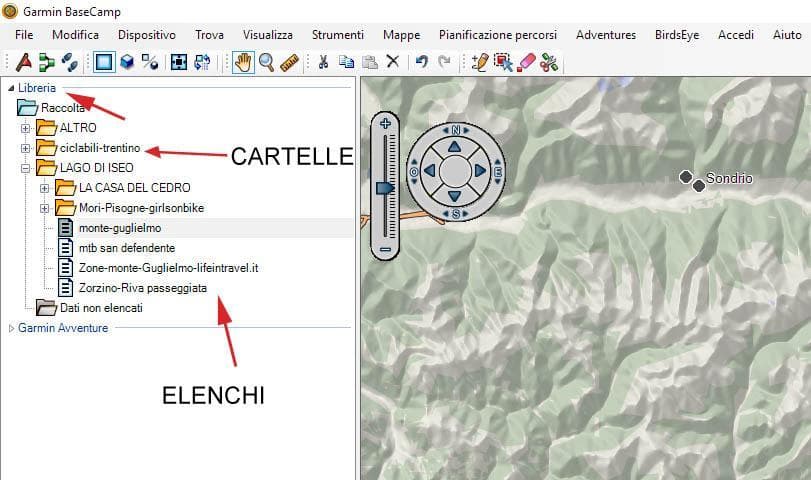This screenshot has width=811, height=480.
Task: Select the Divide scissors tool
Action: click(x=549, y=62)
